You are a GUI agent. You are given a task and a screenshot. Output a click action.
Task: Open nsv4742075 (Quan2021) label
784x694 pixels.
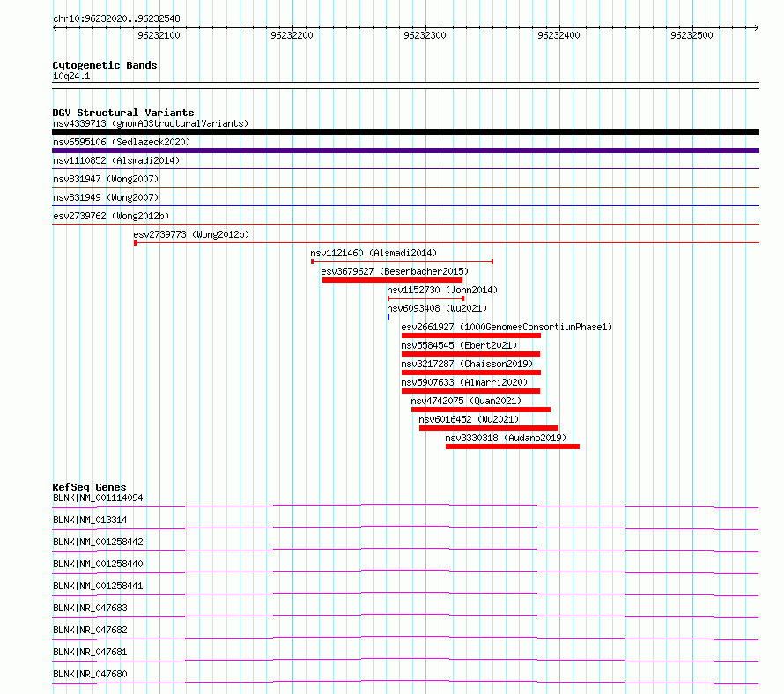click(466, 401)
